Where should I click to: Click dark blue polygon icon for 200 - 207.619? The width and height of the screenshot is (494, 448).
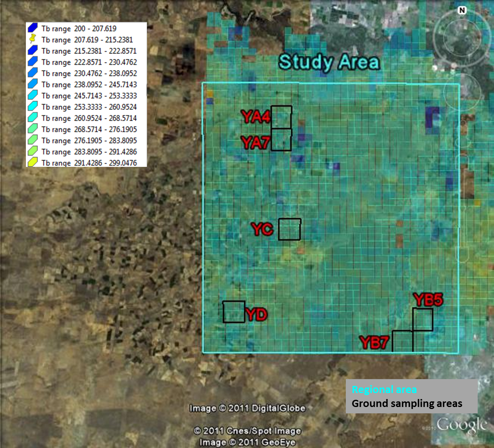click(x=33, y=28)
